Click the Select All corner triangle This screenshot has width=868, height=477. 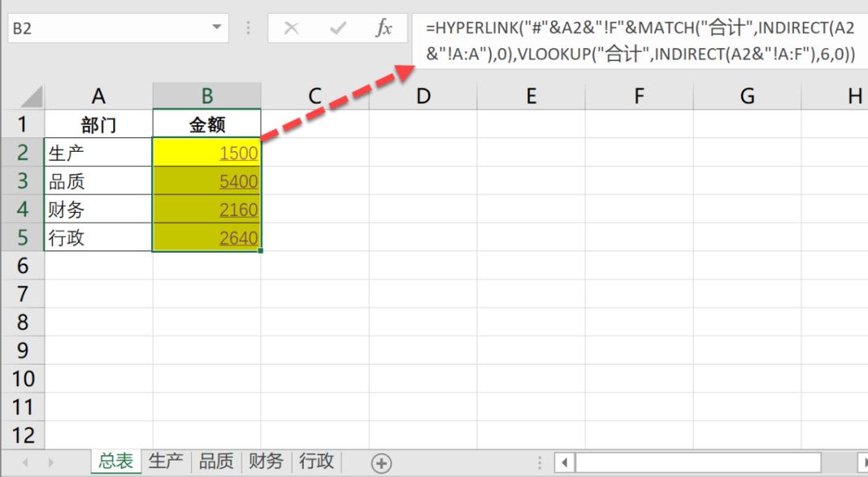pyautogui.click(x=31, y=98)
